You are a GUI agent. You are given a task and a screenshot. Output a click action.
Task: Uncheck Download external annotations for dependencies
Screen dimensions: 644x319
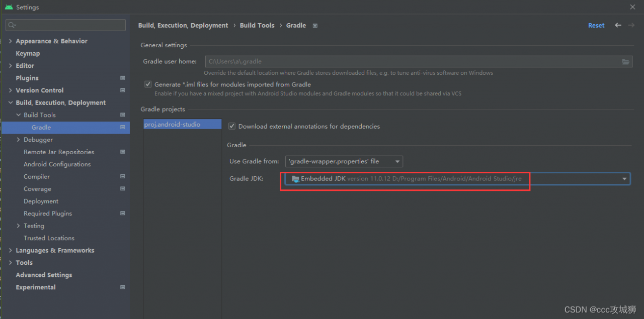[x=232, y=126]
